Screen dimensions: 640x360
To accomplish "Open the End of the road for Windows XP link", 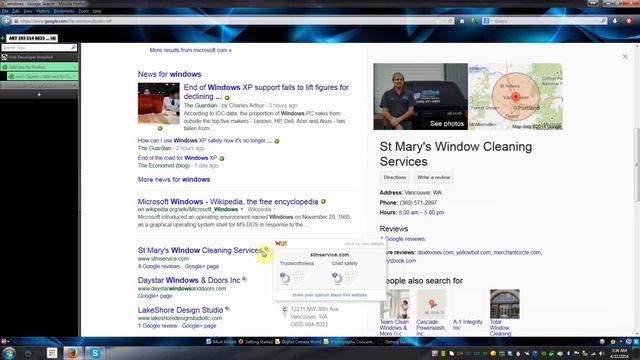I will (x=177, y=158).
